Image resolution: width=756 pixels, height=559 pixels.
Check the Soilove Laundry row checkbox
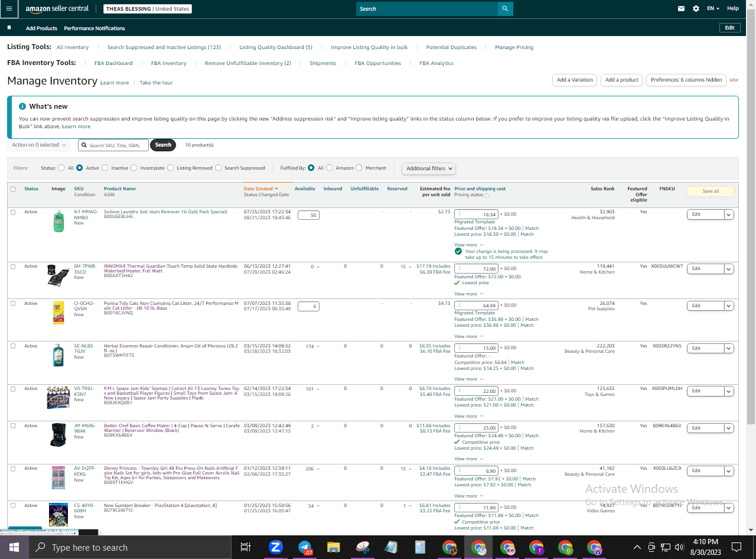point(13,212)
